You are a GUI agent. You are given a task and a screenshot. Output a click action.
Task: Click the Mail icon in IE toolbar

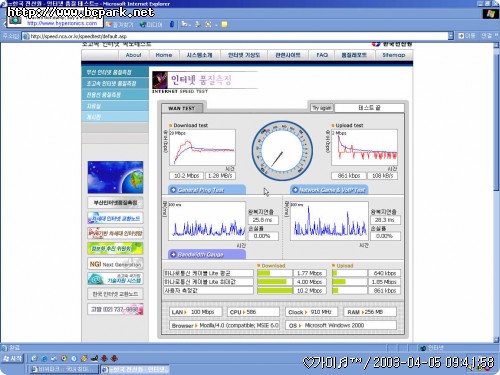click(x=185, y=24)
